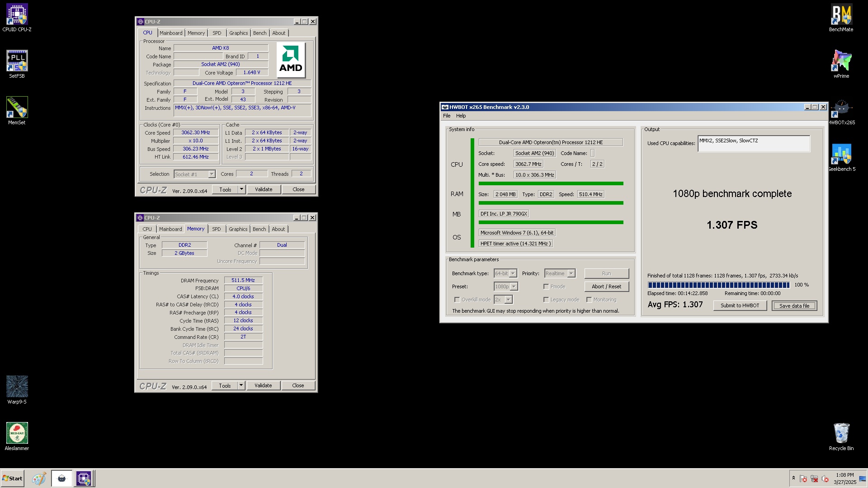Click Used CPU capabilities text box

(x=754, y=144)
